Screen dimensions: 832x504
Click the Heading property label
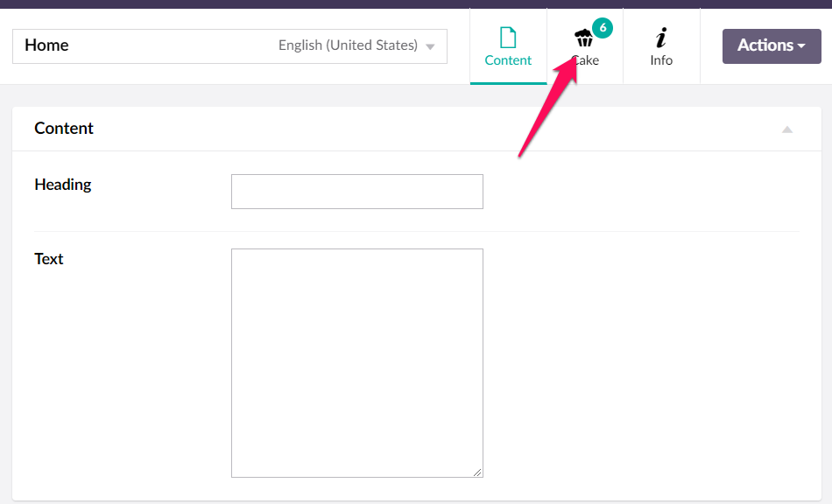coord(62,185)
